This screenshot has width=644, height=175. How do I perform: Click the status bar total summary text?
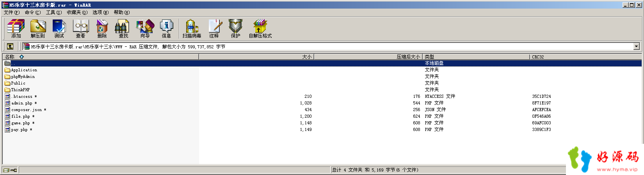[375, 170]
